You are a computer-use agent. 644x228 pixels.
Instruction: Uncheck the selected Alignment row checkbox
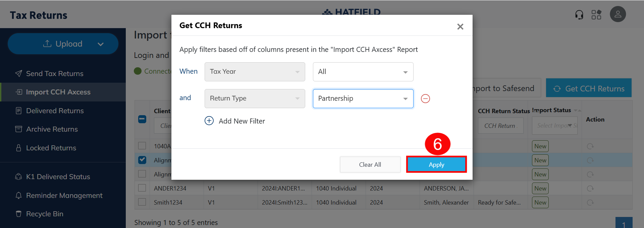[x=142, y=160]
